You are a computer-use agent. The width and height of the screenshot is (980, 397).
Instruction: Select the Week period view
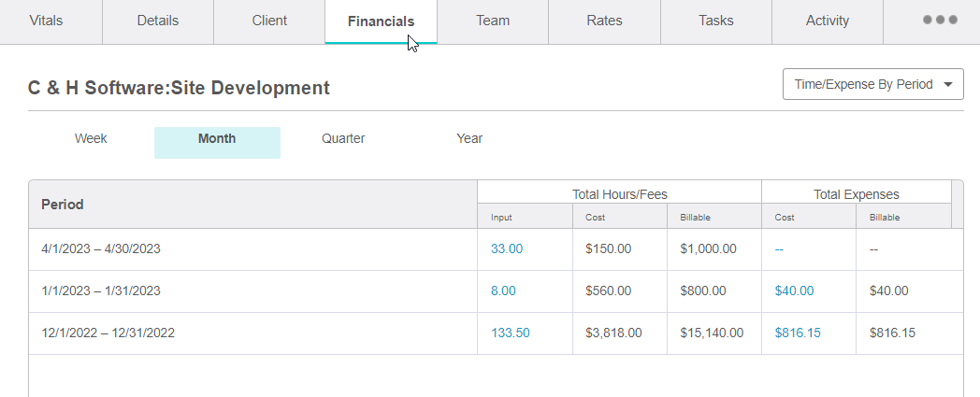tap(91, 139)
